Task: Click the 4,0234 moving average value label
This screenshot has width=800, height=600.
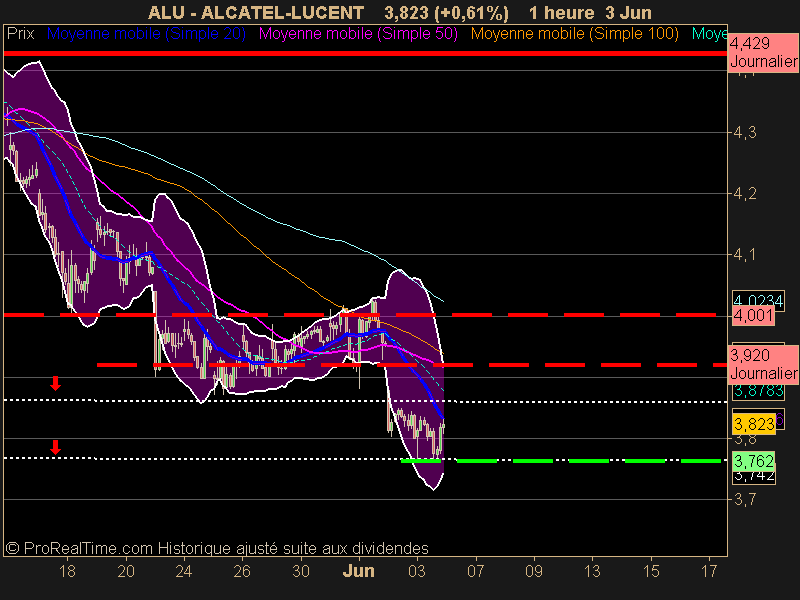Action: click(758, 300)
